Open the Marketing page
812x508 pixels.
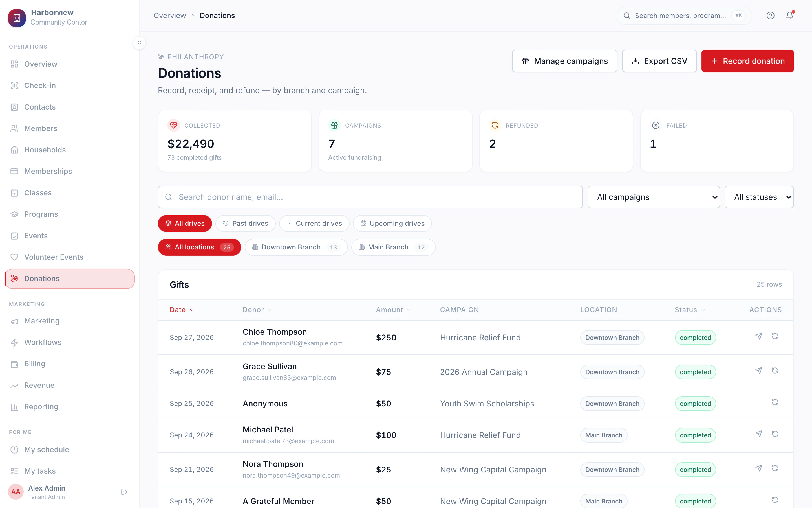[69, 321]
